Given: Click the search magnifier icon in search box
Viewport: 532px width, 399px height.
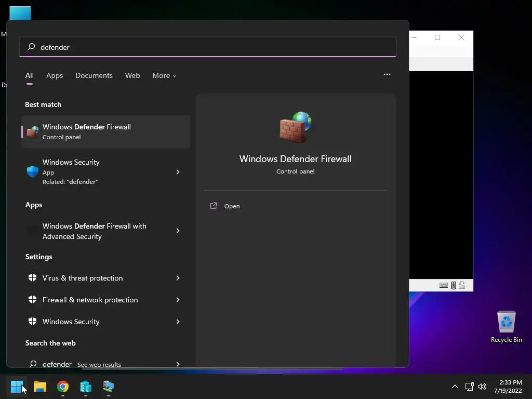Looking at the screenshot, I should pyautogui.click(x=31, y=46).
